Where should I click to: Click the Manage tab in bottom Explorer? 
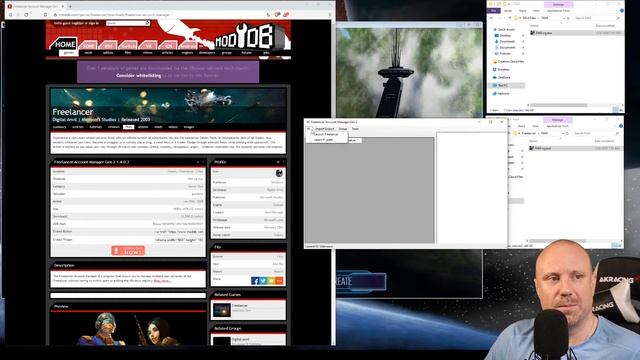[558, 120]
